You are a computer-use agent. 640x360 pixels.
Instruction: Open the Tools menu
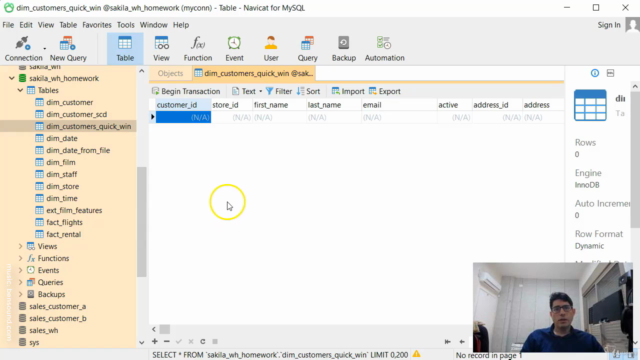(x=125, y=25)
